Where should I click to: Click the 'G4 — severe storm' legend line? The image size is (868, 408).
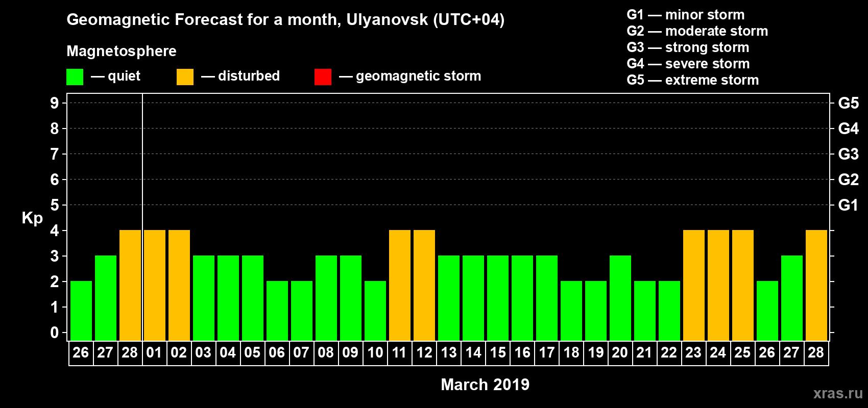[x=688, y=64]
